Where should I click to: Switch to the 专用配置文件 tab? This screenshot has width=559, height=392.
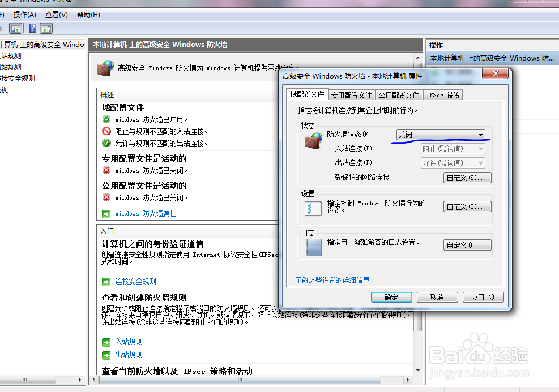[x=351, y=95]
